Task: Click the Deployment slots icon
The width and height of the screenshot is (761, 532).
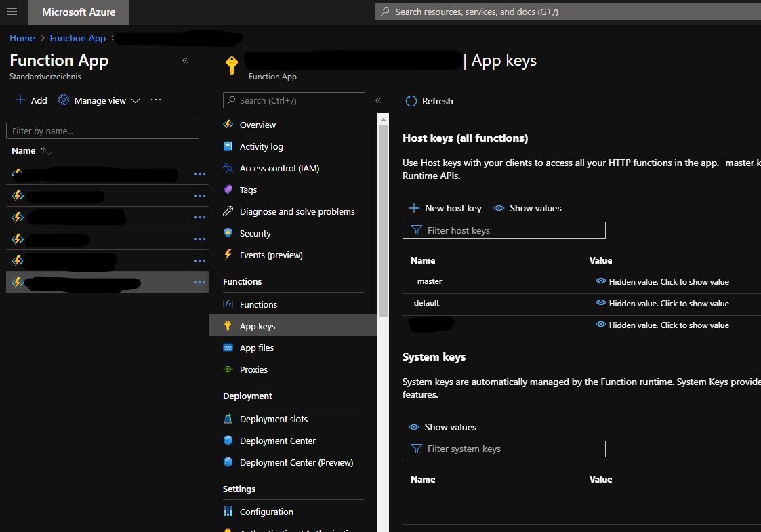Action: (x=228, y=418)
